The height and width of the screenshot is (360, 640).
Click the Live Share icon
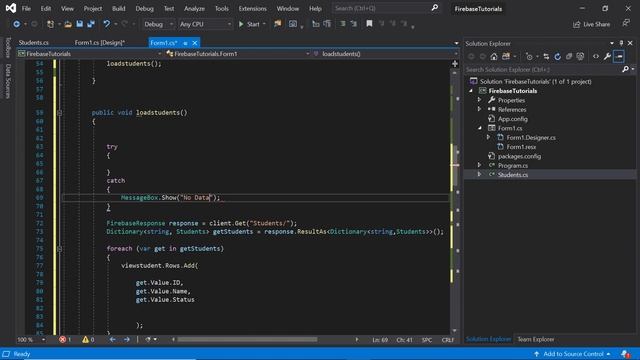[576, 24]
